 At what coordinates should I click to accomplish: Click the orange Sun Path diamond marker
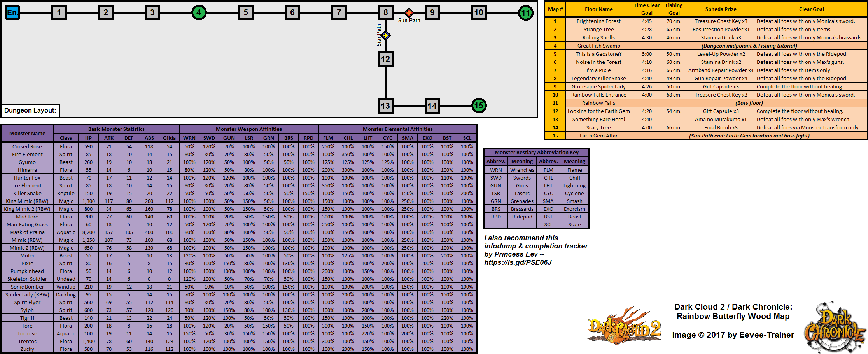pos(409,12)
